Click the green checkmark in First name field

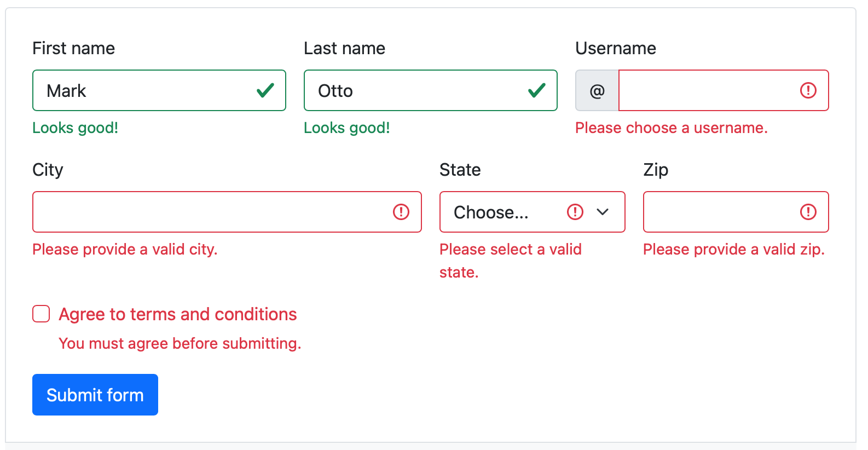[x=265, y=90]
